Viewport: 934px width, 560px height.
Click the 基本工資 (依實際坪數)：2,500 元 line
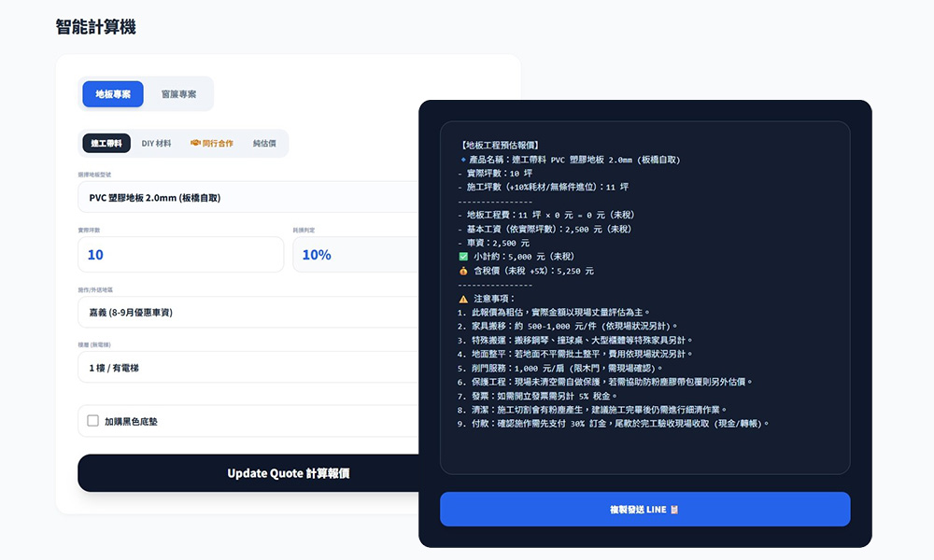[545, 229]
